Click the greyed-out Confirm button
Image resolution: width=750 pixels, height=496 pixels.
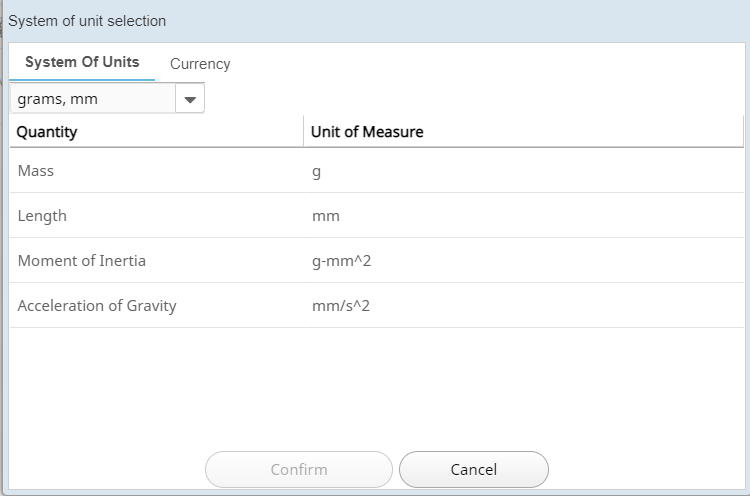[298, 469]
